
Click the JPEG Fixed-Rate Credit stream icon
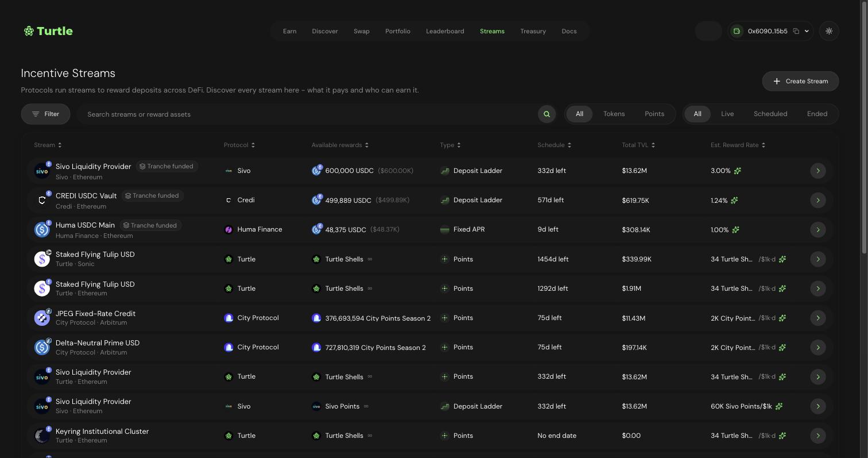point(42,318)
